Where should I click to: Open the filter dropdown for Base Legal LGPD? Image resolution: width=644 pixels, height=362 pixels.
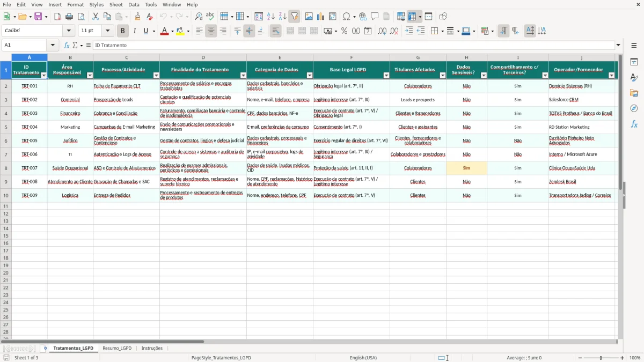pos(386,76)
